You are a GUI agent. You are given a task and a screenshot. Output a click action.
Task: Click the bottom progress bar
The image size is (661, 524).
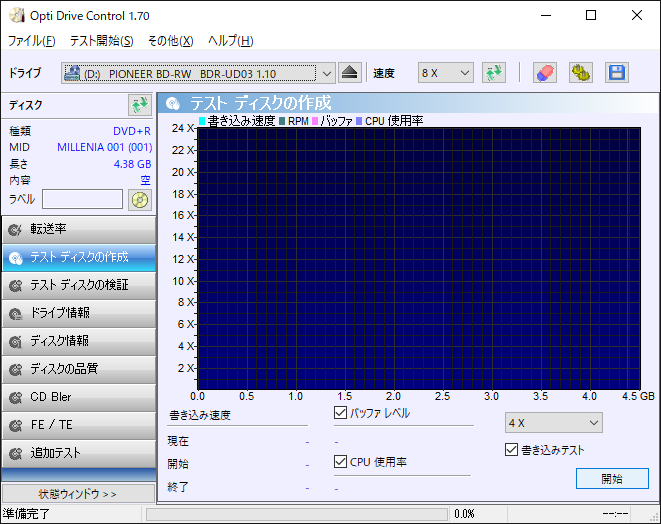[x=297, y=514]
